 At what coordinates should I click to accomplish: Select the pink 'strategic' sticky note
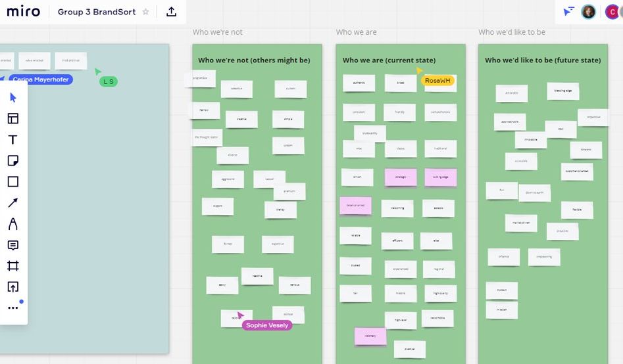pos(401,177)
